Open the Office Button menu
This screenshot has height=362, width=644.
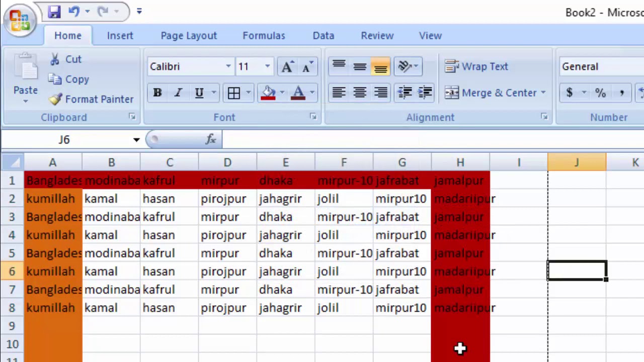tap(19, 20)
